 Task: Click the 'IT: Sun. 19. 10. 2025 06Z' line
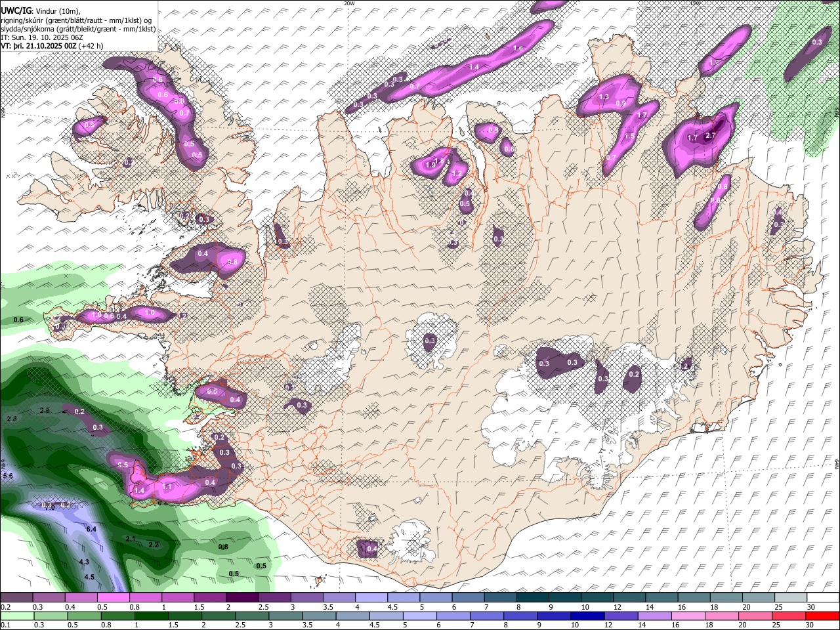[x=41, y=37]
